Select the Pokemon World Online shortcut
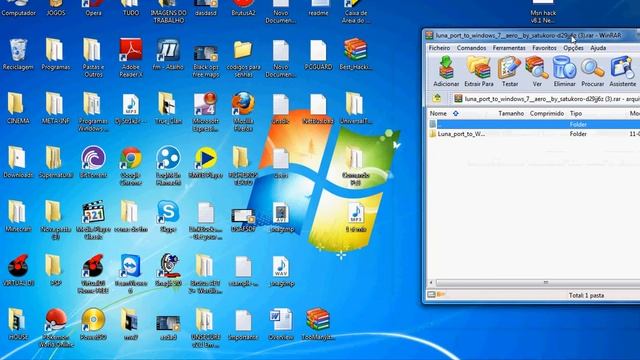 pyautogui.click(x=56, y=328)
